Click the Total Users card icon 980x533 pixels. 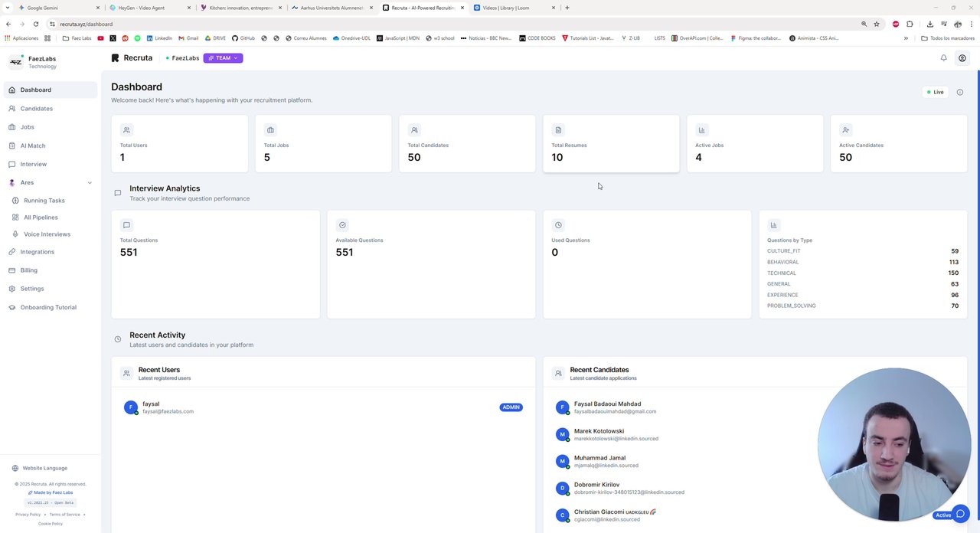click(x=126, y=130)
